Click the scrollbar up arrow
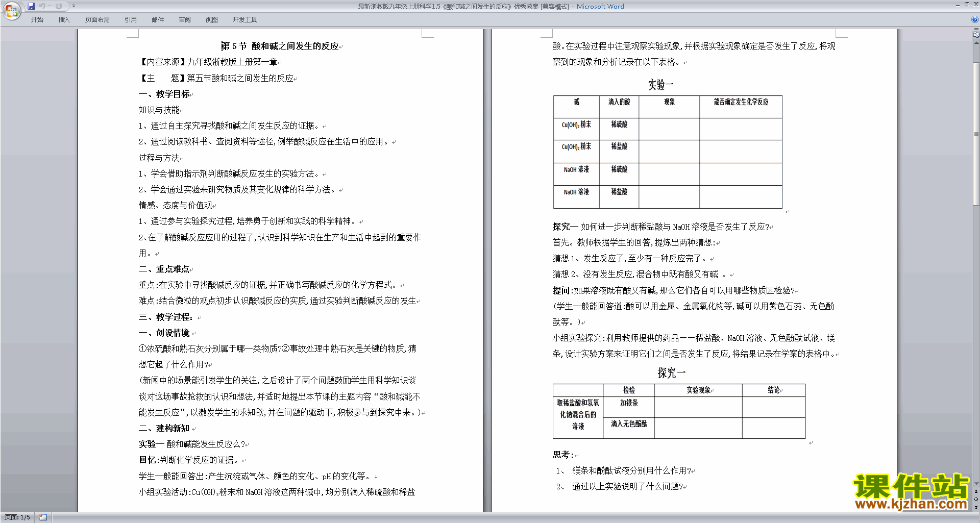Image resolution: width=980 pixels, height=523 pixels. 976,43
